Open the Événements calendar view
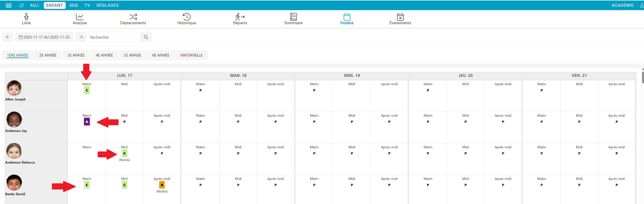The width and height of the screenshot is (644, 204). click(400, 19)
